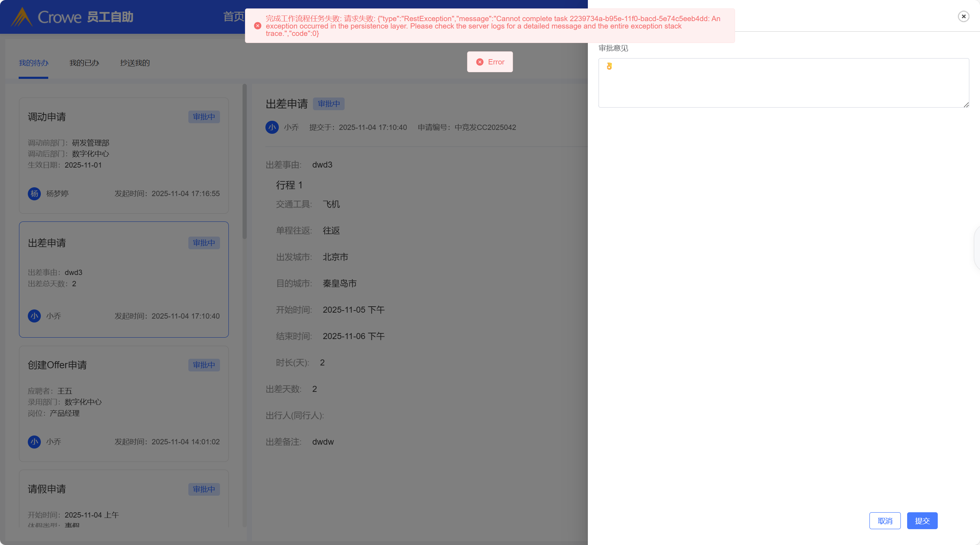The width and height of the screenshot is (980, 545).
Task: Close the approval drawer with X icon
Action: 963,16
